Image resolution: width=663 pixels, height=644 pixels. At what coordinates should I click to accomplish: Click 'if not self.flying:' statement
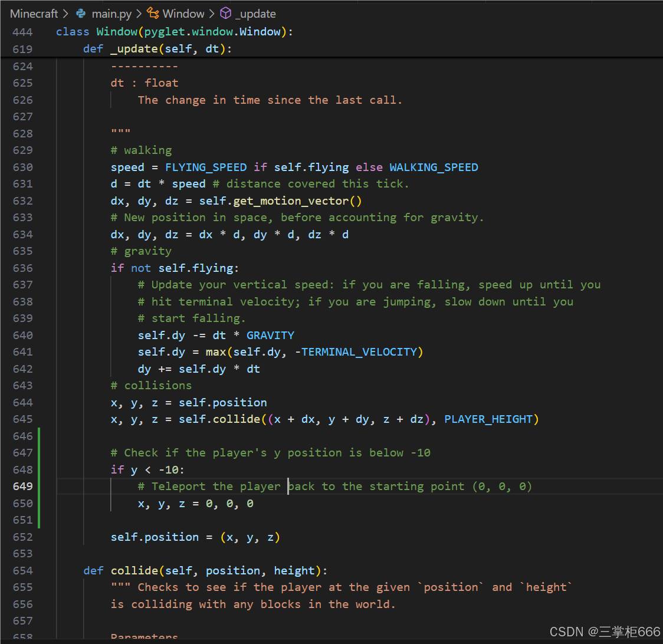(175, 268)
